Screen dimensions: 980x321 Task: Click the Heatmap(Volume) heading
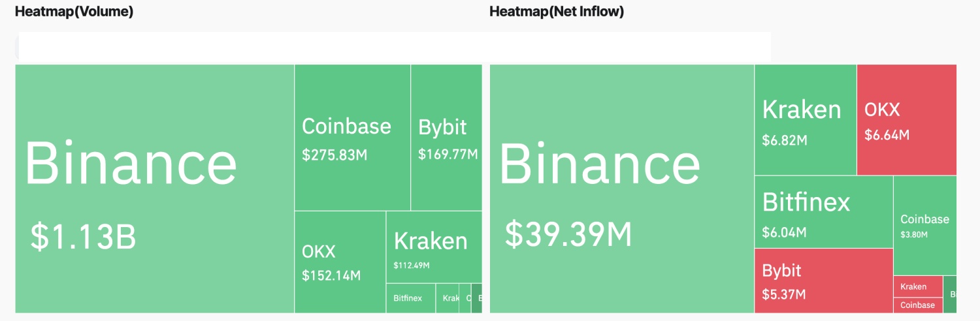74,11
